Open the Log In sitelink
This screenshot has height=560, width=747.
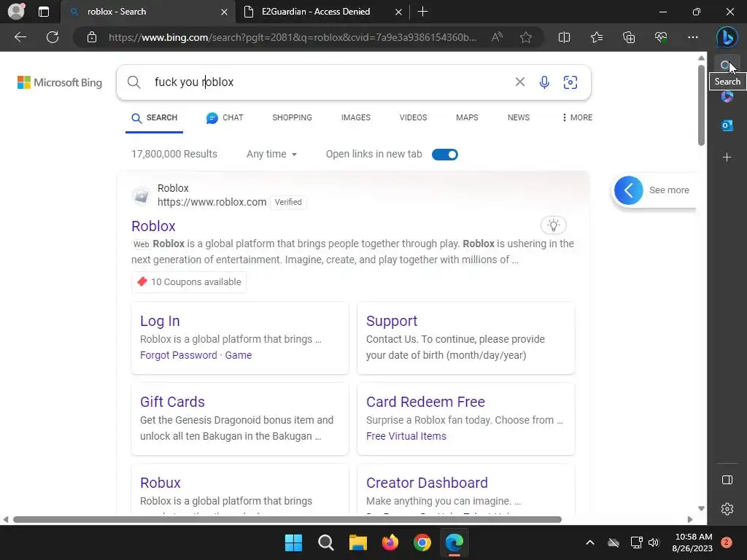(160, 321)
